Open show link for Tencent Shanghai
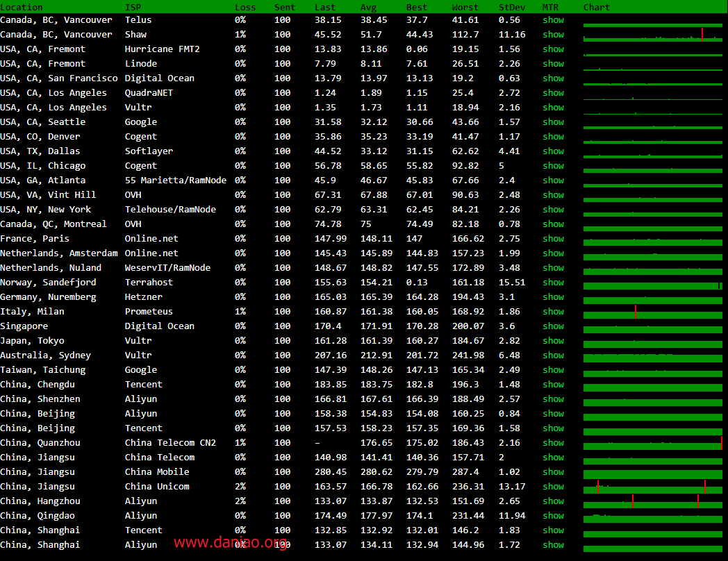The image size is (728, 561). [x=553, y=530]
